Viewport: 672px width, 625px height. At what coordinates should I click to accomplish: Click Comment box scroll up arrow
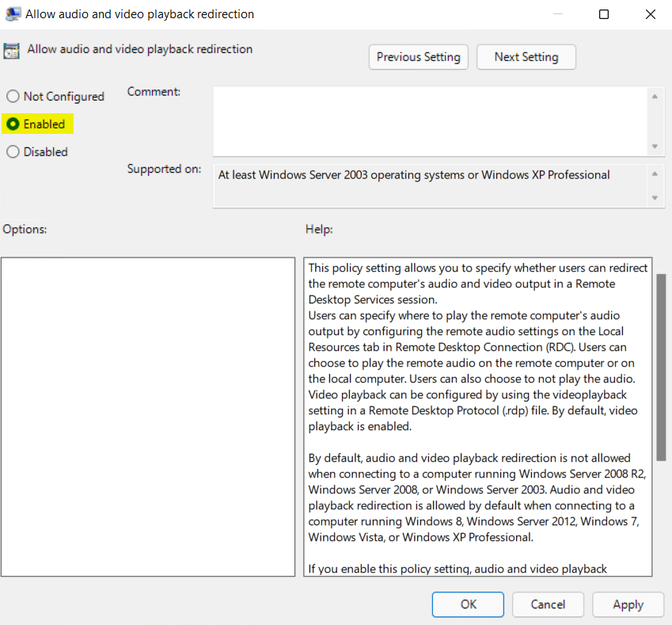[655, 97]
